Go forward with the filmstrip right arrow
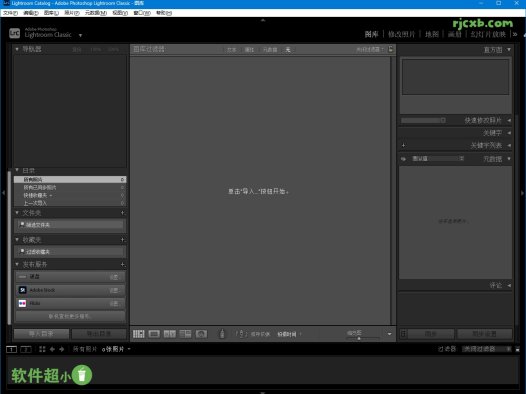Screen dimensions: 526x394 [62, 349]
